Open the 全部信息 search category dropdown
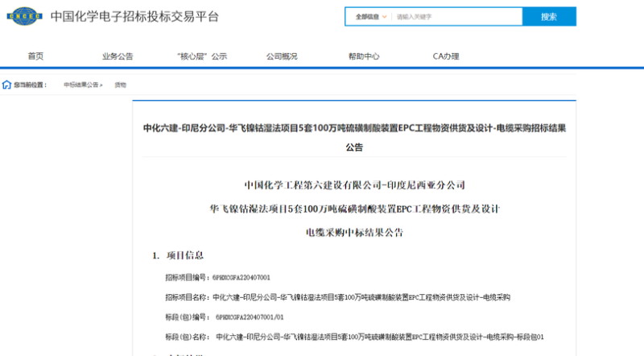The width and height of the screenshot is (644, 356). pyautogui.click(x=371, y=17)
